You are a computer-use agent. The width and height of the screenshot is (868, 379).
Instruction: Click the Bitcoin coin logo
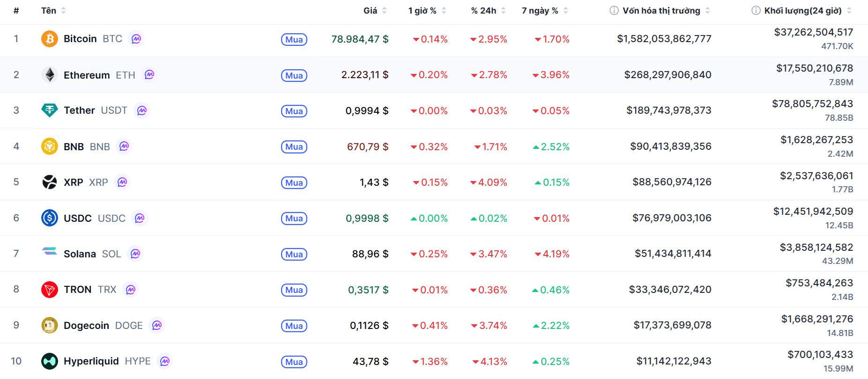coord(50,39)
